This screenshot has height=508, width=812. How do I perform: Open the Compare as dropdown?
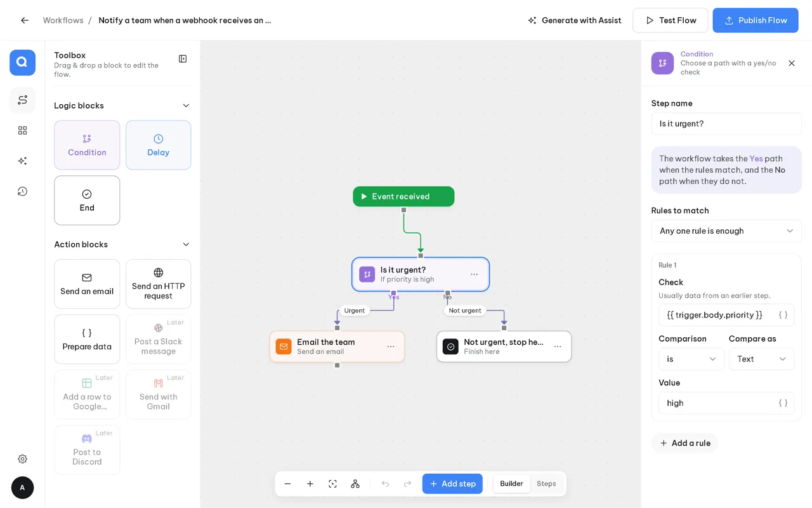(x=761, y=359)
